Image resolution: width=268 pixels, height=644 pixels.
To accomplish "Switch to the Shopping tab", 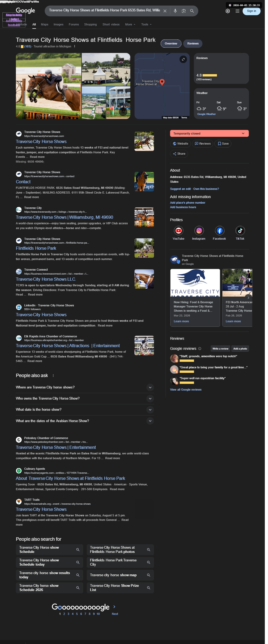I will click(90, 24).
